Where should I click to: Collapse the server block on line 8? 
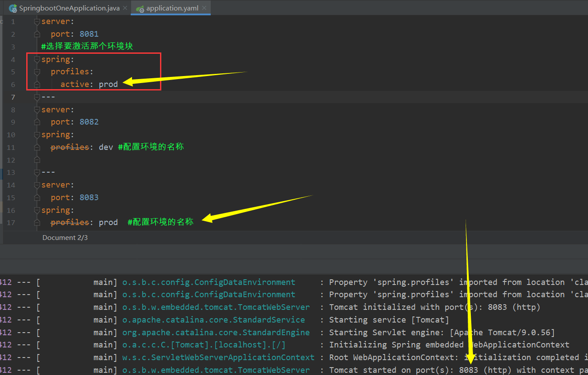click(x=37, y=110)
